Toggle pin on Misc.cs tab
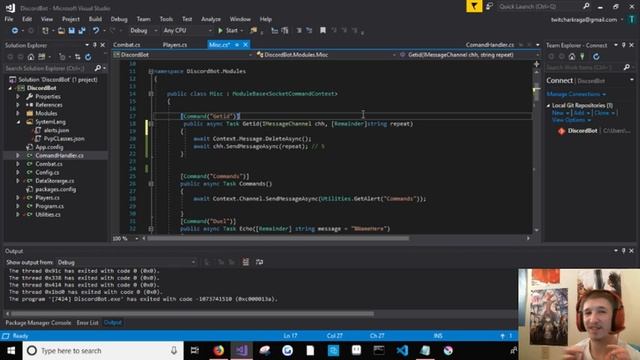The height and width of the screenshot is (360, 640). click(x=237, y=45)
